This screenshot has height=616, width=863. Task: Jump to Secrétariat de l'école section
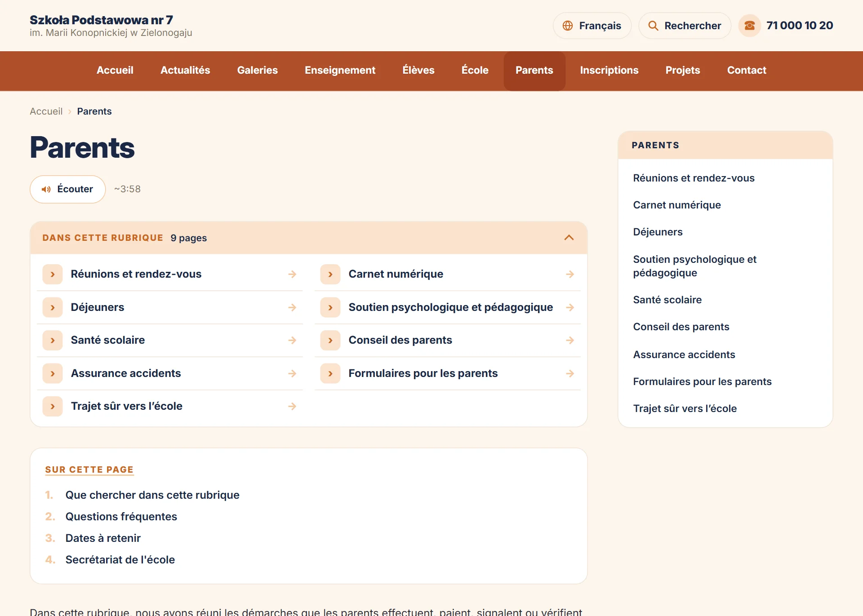pyautogui.click(x=120, y=560)
